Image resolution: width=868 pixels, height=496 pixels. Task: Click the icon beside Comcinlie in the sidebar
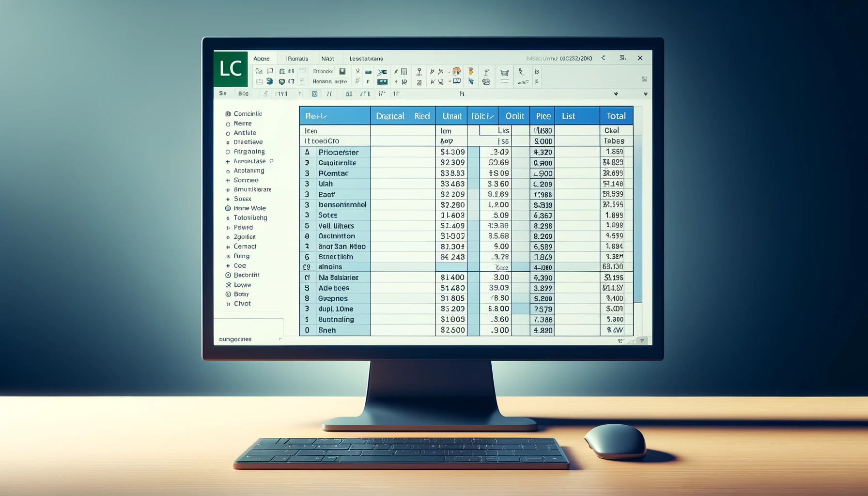click(228, 114)
